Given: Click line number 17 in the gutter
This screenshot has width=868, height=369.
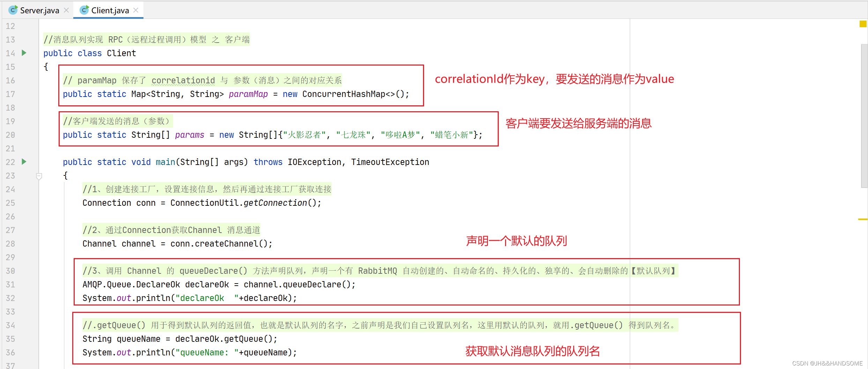Looking at the screenshot, I should click(x=10, y=94).
